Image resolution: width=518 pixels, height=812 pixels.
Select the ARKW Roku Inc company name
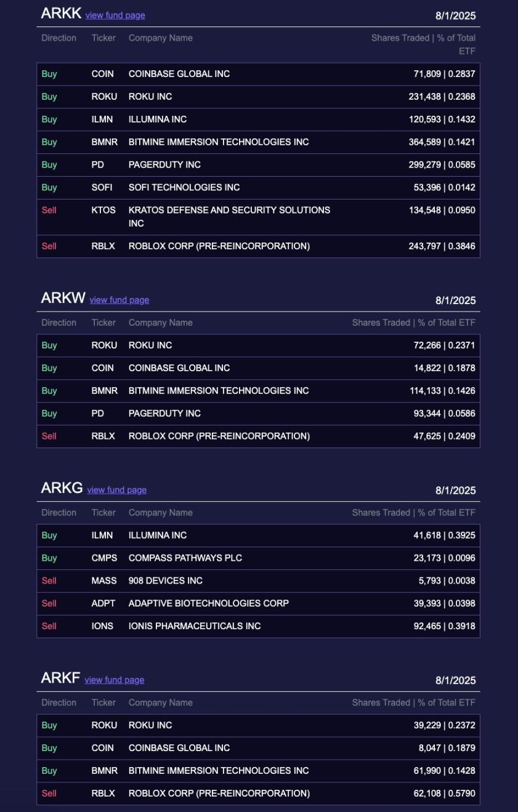(x=150, y=345)
